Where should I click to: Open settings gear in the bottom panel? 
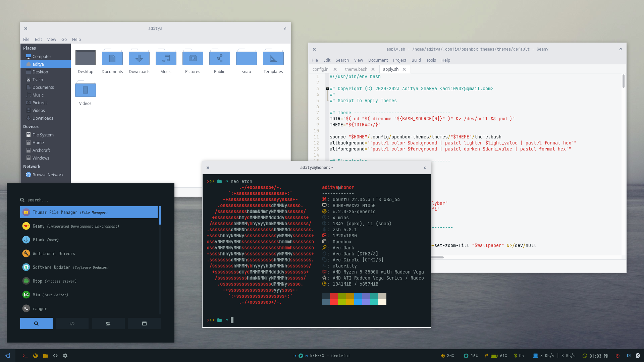(x=65, y=356)
